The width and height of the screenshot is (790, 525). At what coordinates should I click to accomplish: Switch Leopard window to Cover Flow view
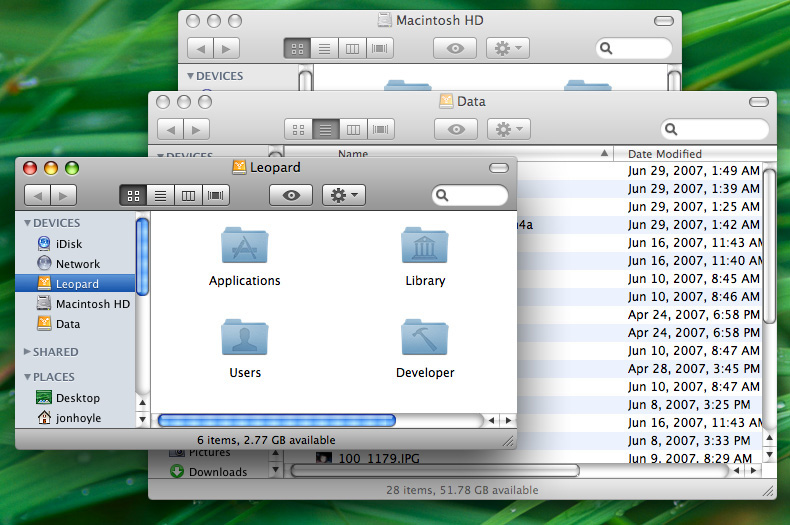(216, 195)
